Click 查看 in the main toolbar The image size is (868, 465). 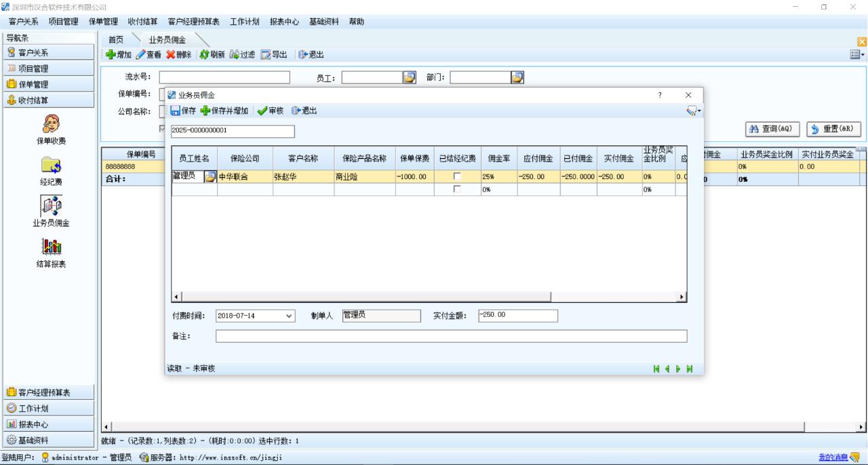[150, 54]
